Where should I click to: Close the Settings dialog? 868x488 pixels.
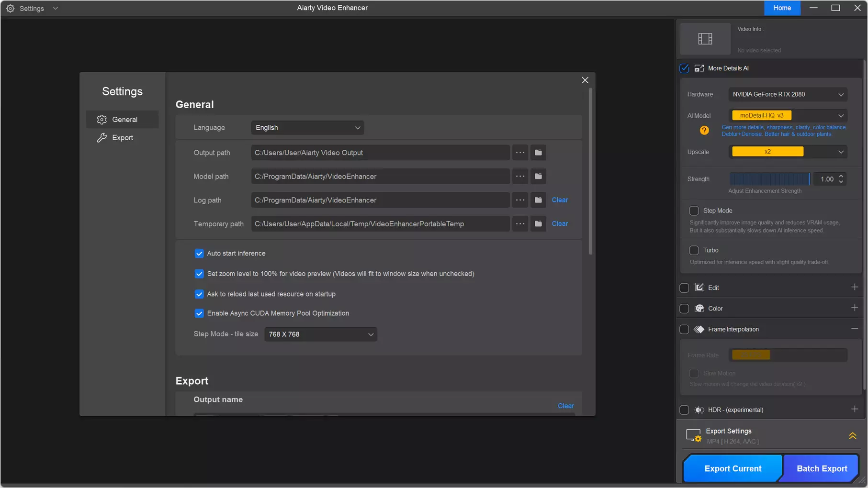point(585,80)
